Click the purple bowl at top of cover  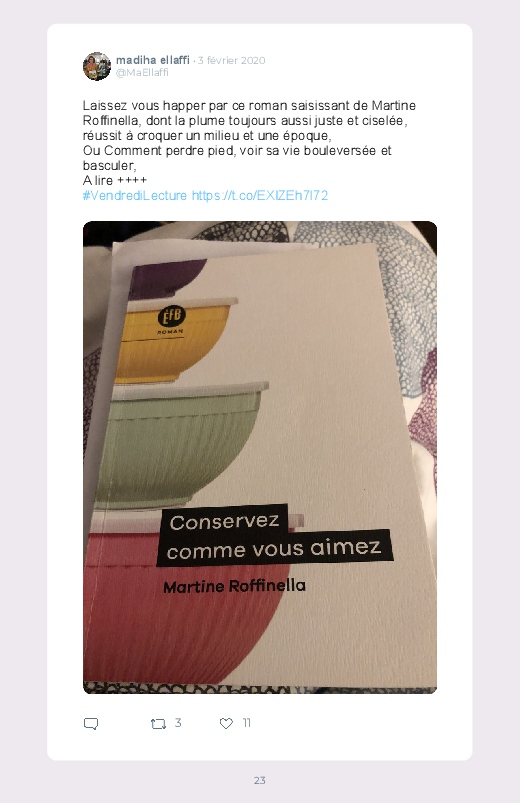point(168,277)
